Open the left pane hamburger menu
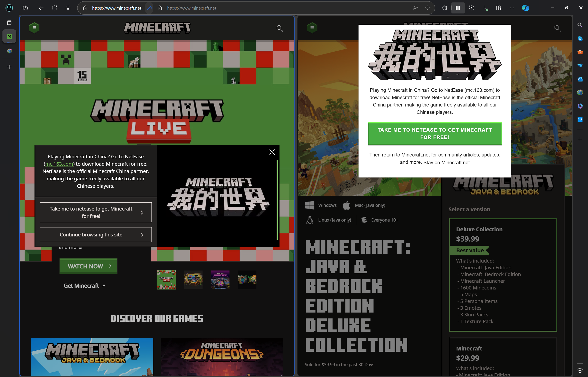Screen dimensions: 588x377 [34, 28]
